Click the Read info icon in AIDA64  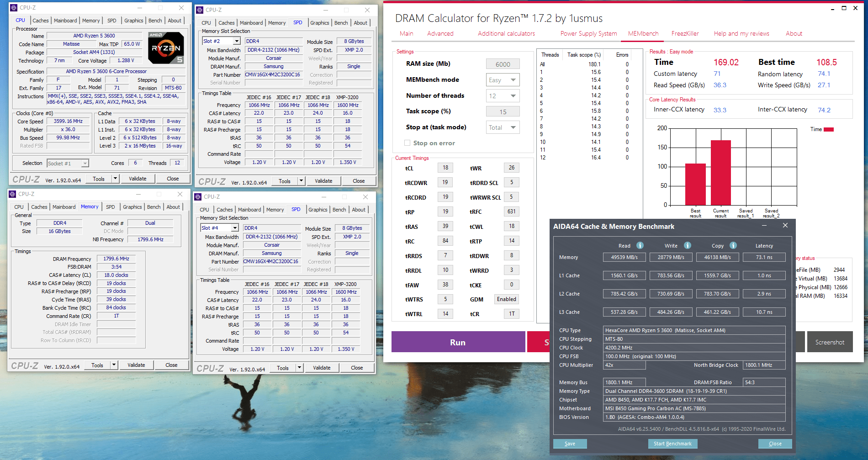pos(640,245)
